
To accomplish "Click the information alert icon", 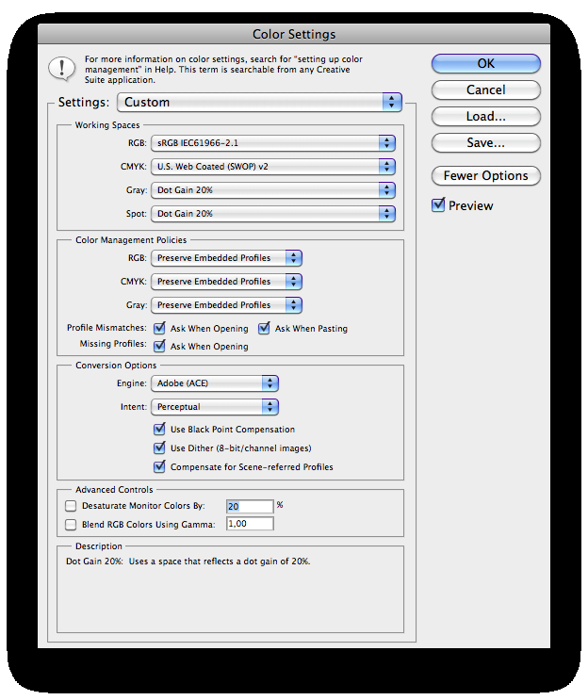I will (x=61, y=69).
